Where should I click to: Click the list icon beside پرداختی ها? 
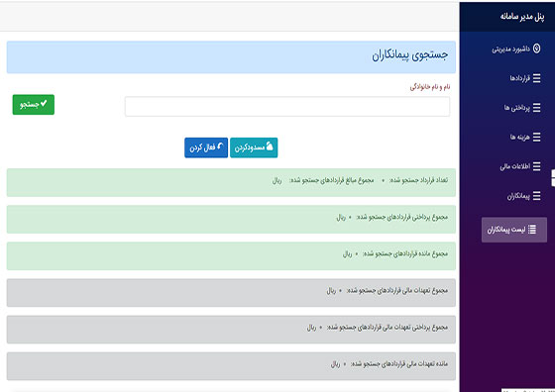[x=536, y=108]
